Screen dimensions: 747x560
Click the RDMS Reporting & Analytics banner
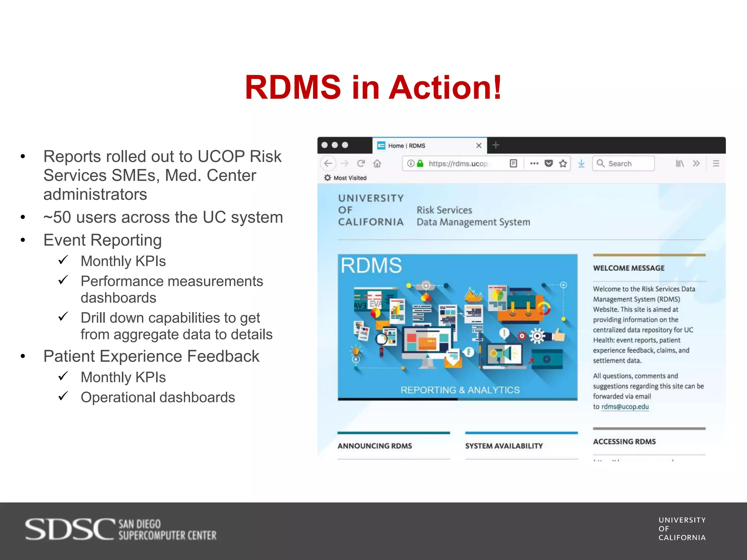point(457,327)
